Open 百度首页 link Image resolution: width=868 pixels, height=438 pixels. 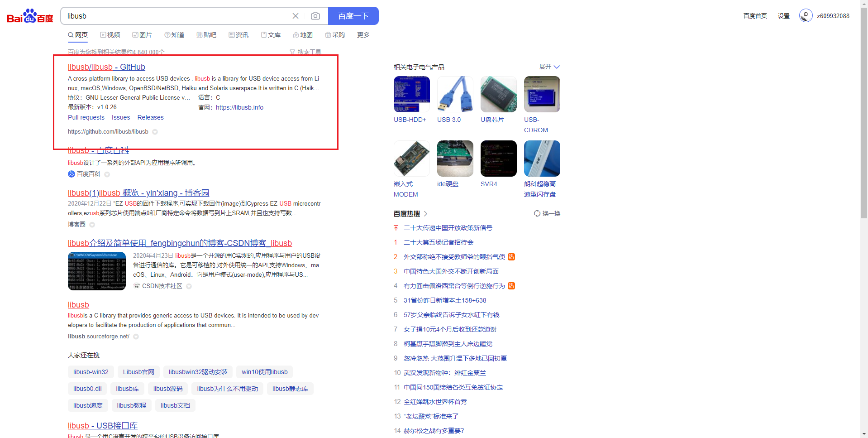coord(755,16)
